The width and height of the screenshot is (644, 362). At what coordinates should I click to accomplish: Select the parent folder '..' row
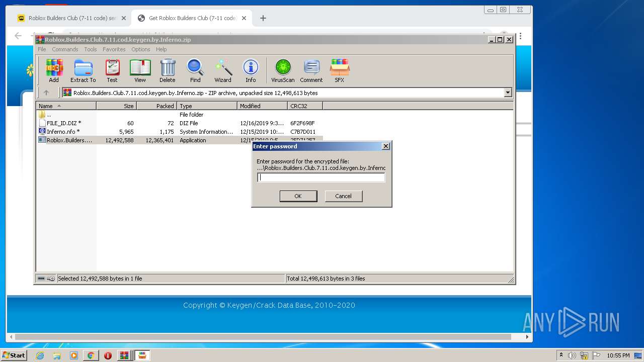(180, 115)
